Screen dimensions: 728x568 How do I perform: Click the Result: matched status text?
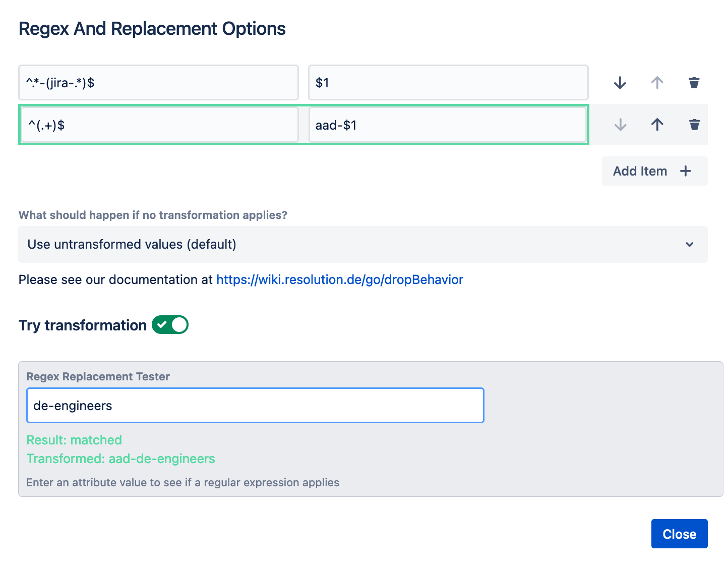pos(74,440)
